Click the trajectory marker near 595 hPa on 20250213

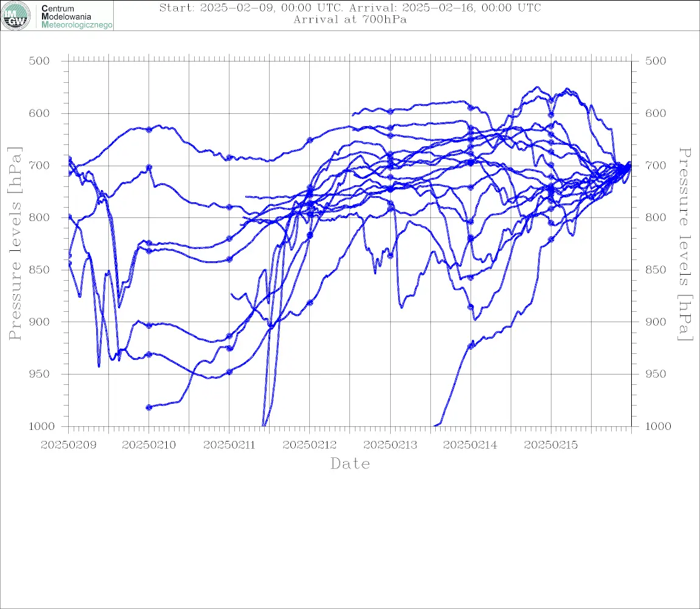coord(390,111)
